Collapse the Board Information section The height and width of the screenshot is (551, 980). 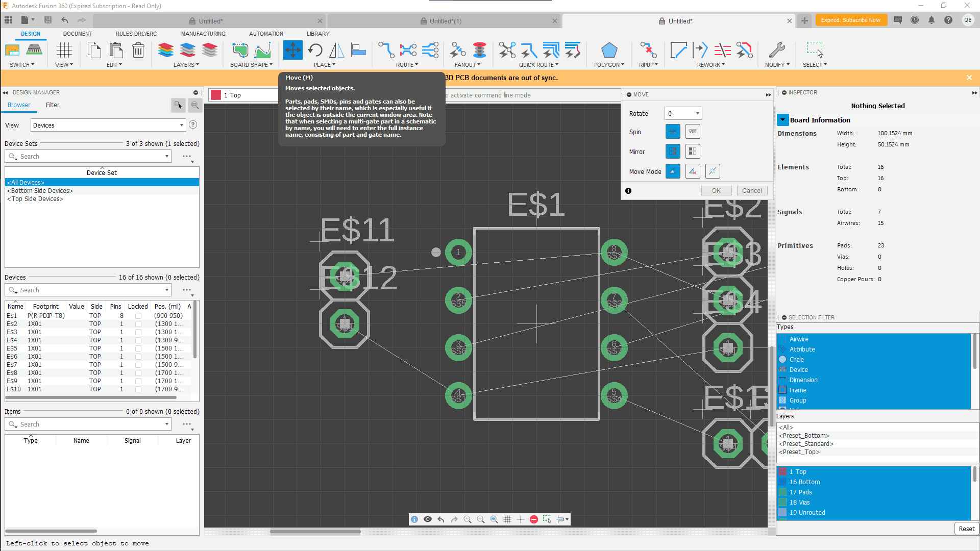tap(782, 120)
